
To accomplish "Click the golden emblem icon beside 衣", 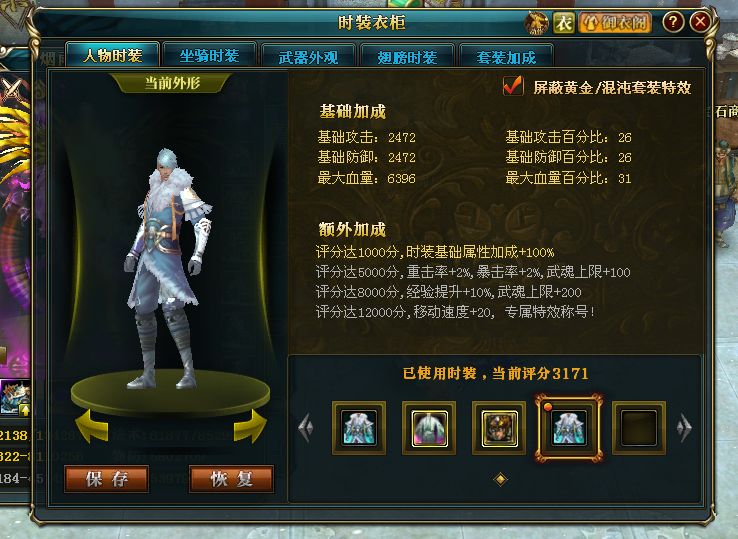I will (x=537, y=23).
